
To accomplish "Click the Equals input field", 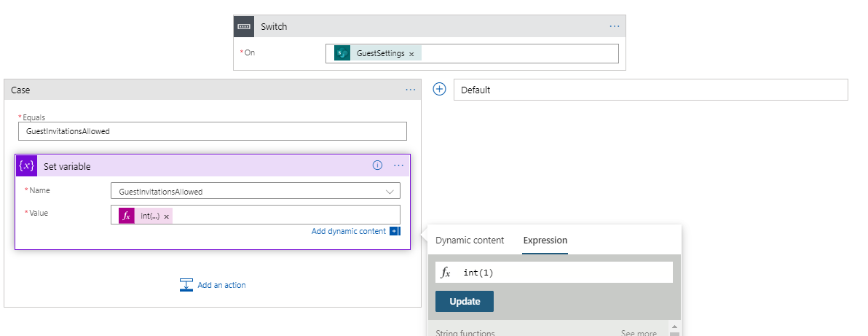I will pyautogui.click(x=213, y=131).
